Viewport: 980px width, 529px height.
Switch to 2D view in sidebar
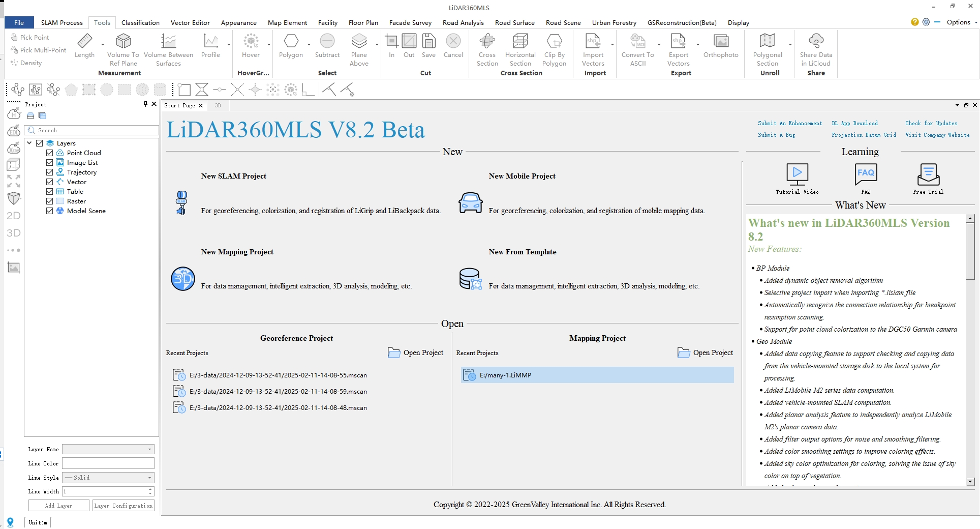[14, 216]
